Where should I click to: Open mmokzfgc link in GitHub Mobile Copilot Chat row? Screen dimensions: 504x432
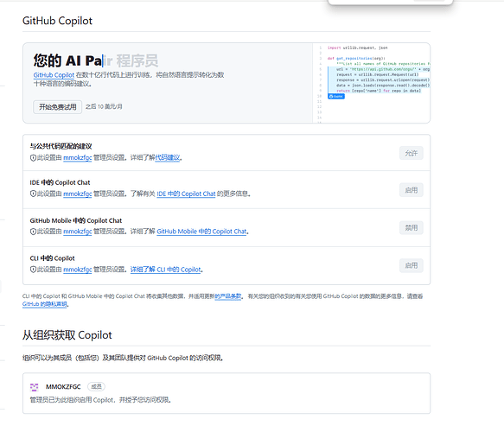pyautogui.click(x=78, y=232)
